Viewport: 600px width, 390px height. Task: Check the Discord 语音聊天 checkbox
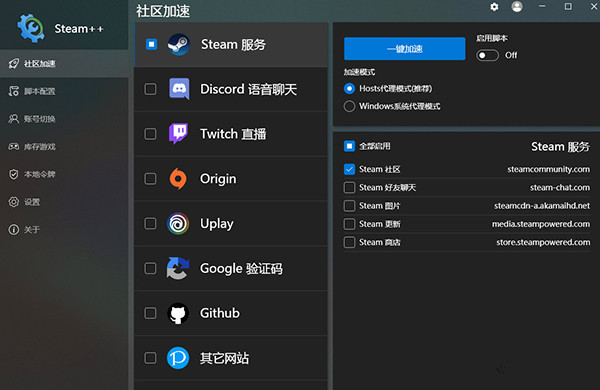coord(150,89)
